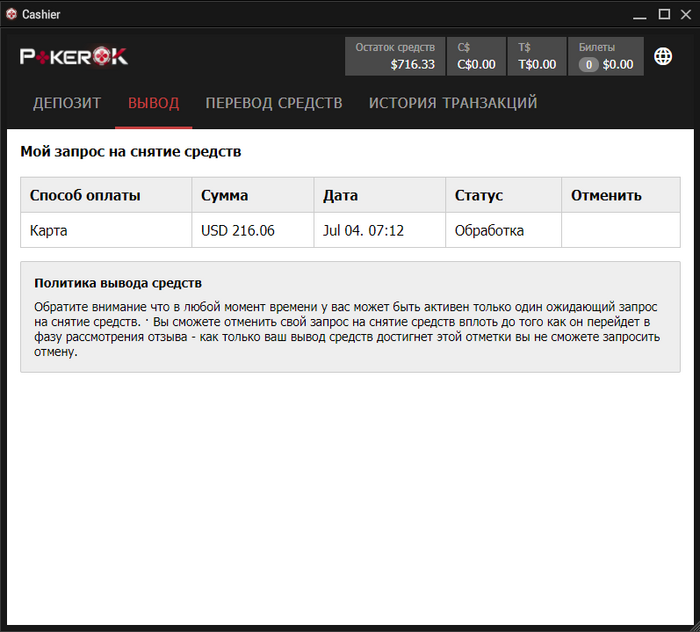Click the T$ balance box
700x632 pixels.
click(x=537, y=56)
